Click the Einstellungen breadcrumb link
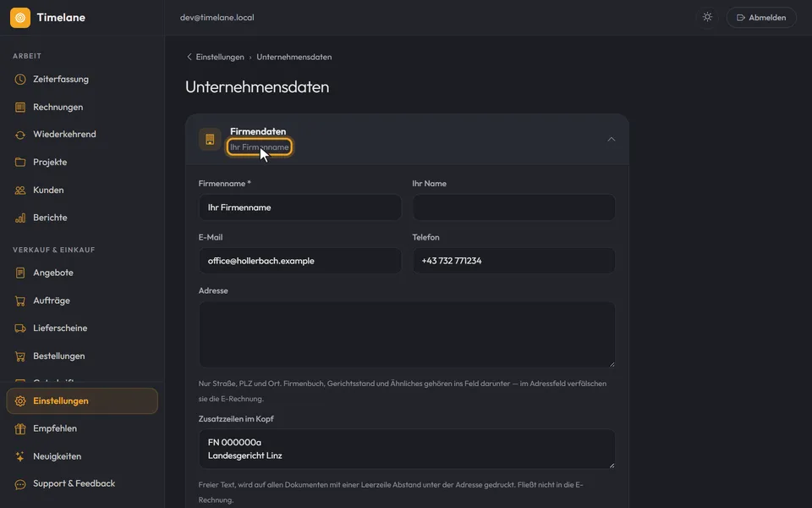The height and width of the screenshot is (508, 812). coord(220,57)
